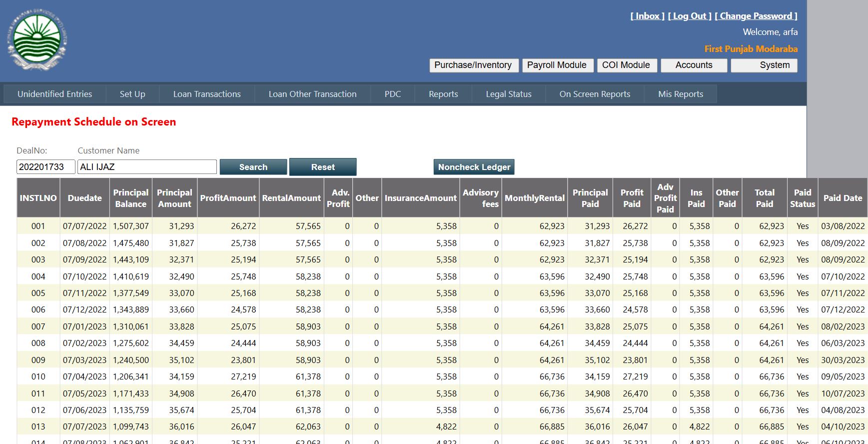
Task: Click the Search button
Action: click(x=253, y=167)
